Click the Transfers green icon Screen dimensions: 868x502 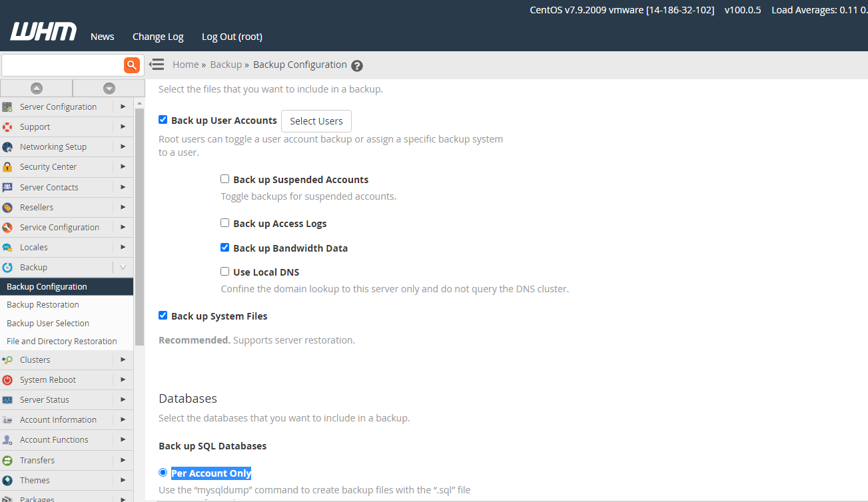tap(7, 461)
